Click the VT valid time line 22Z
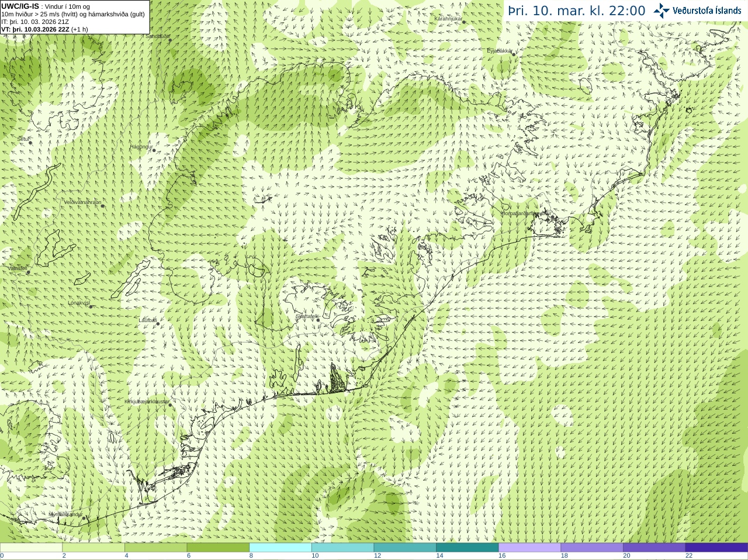The height and width of the screenshot is (560, 748). pyautogui.click(x=44, y=29)
